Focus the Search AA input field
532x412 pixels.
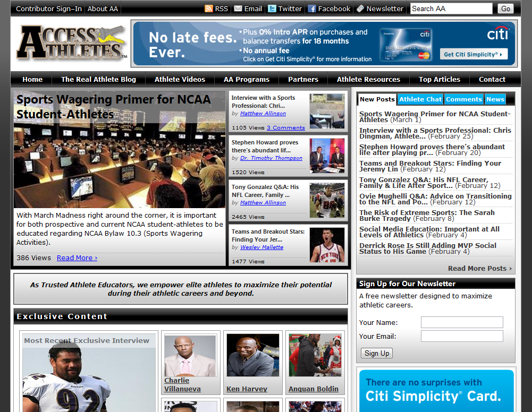point(451,8)
